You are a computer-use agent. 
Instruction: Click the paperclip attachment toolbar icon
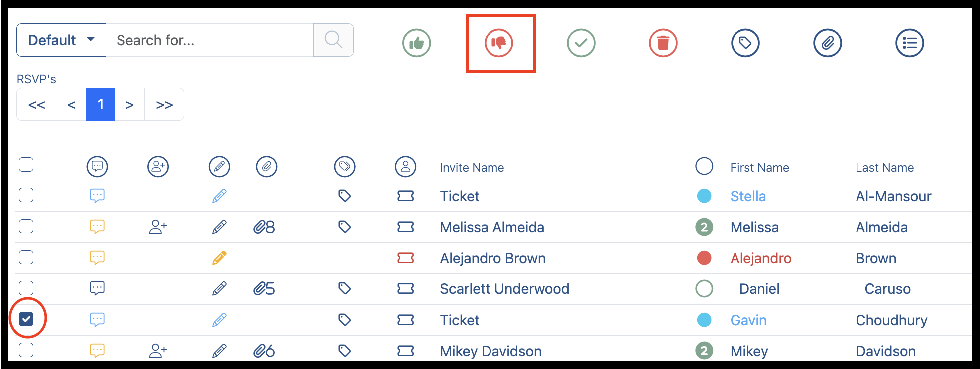[827, 43]
